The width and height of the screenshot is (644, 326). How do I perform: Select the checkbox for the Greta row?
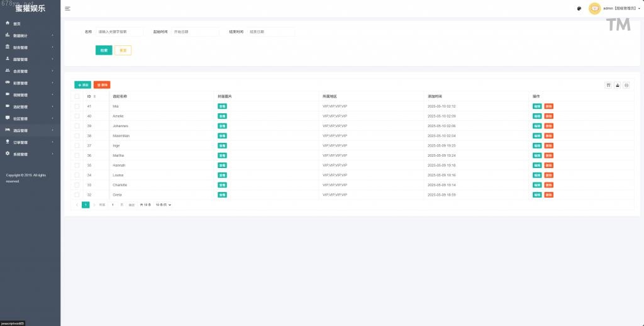[77, 195]
